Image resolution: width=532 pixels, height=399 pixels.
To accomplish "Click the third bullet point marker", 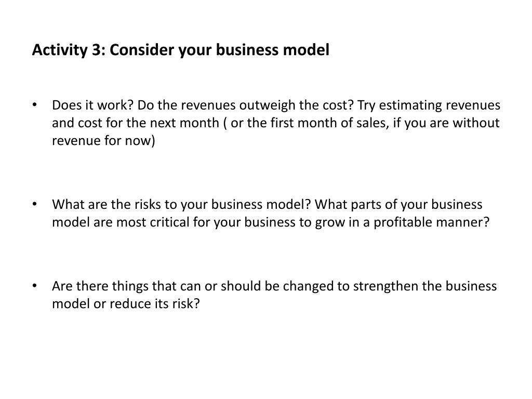I will (x=35, y=286).
